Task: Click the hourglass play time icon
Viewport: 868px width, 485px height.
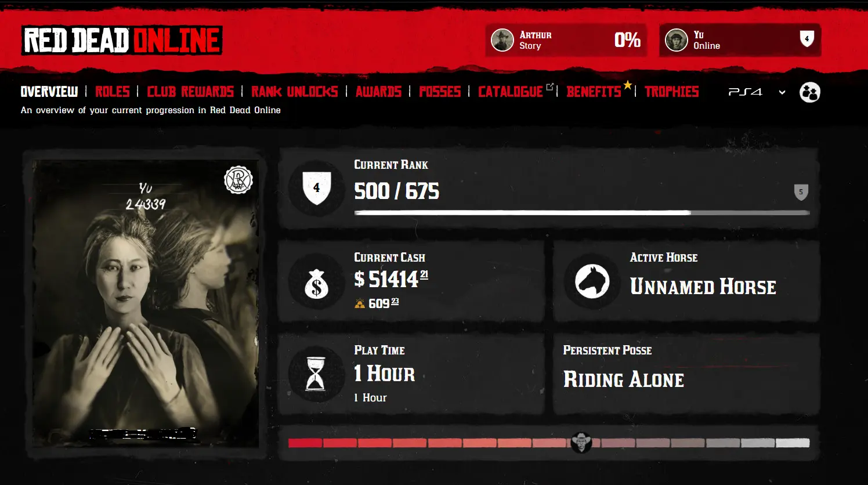Action: (x=316, y=374)
